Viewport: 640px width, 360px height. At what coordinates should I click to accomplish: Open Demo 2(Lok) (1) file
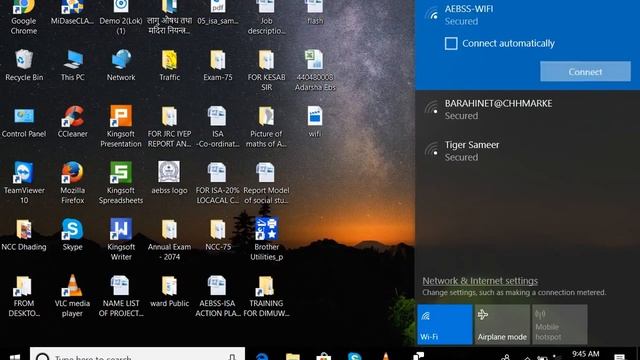pos(121,16)
